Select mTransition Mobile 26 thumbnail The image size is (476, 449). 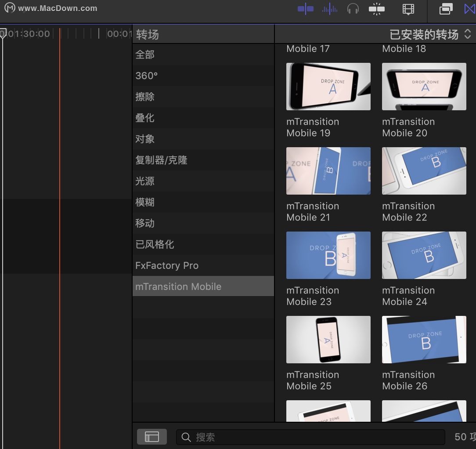click(424, 340)
